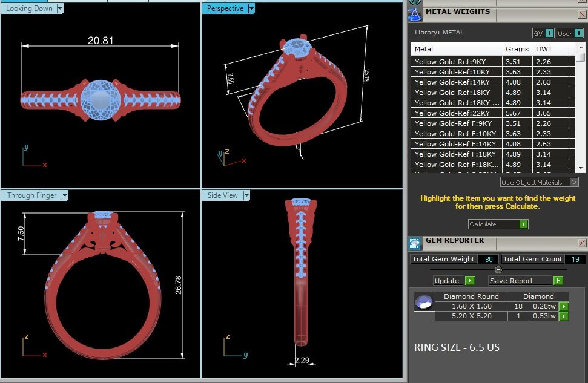Click the Grams column header

pyautogui.click(x=517, y=49)
